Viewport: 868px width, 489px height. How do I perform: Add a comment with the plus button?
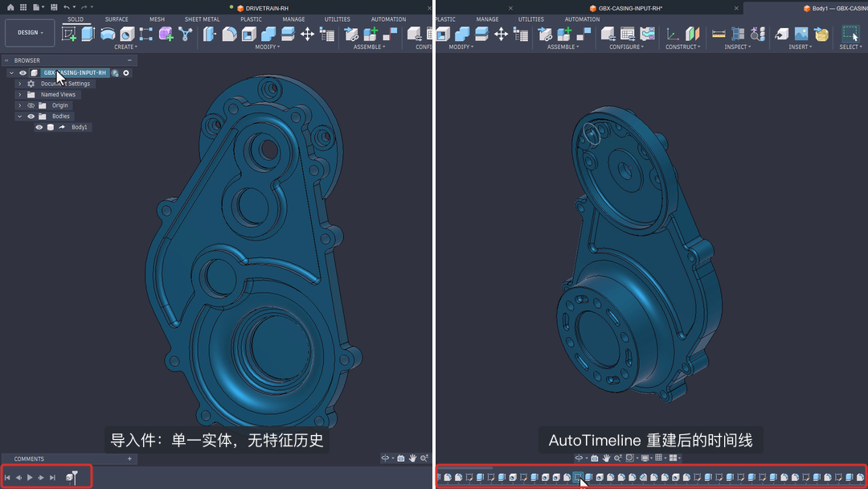point(129,458)
